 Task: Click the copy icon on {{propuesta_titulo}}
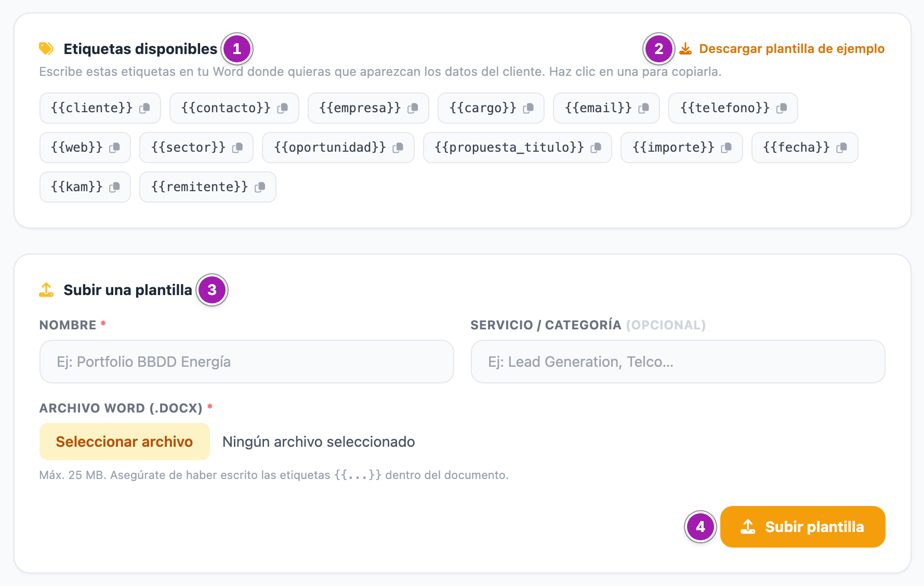(596, 148)
